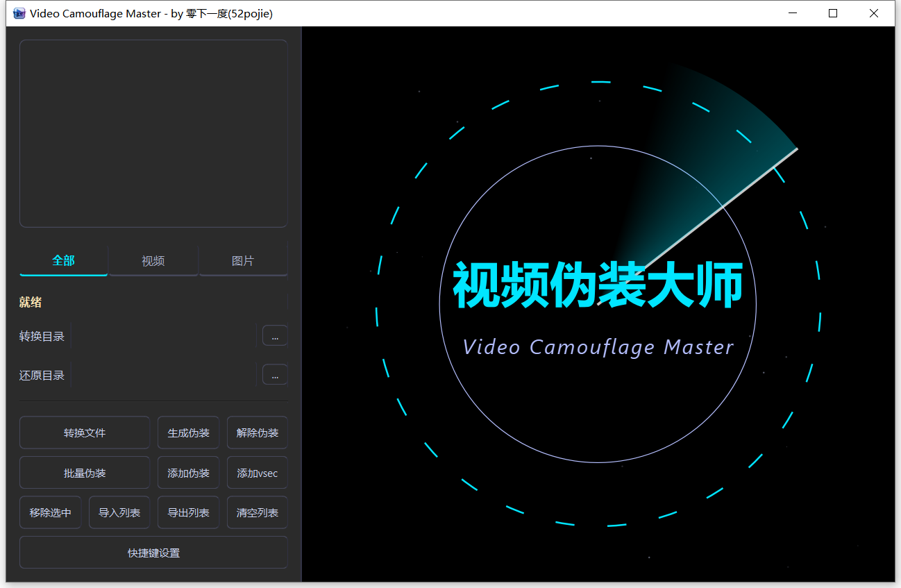Screen dimensions: 901x588
Task: Click the 生成伪装 button
Action: [x=188, y=432]
